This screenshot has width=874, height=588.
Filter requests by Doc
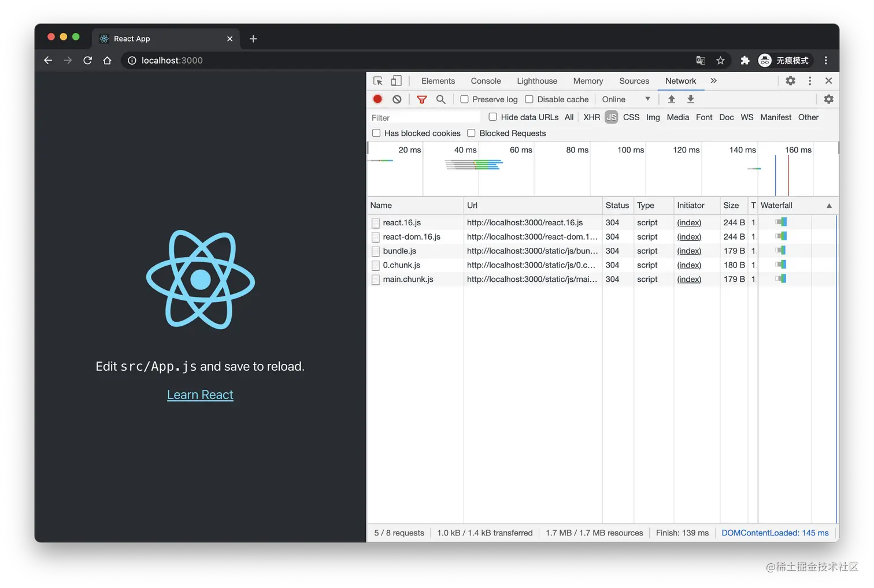coord(727,117)
